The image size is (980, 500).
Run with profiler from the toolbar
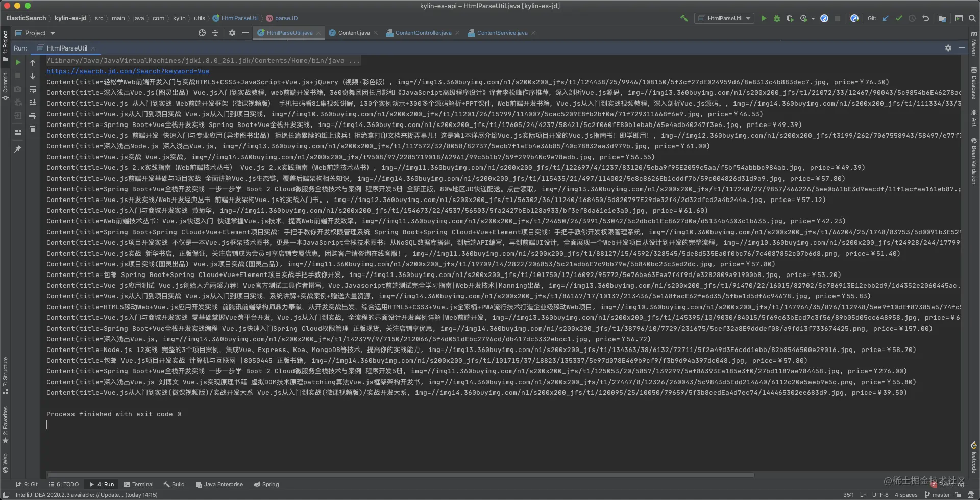click(x=804, y=18)
